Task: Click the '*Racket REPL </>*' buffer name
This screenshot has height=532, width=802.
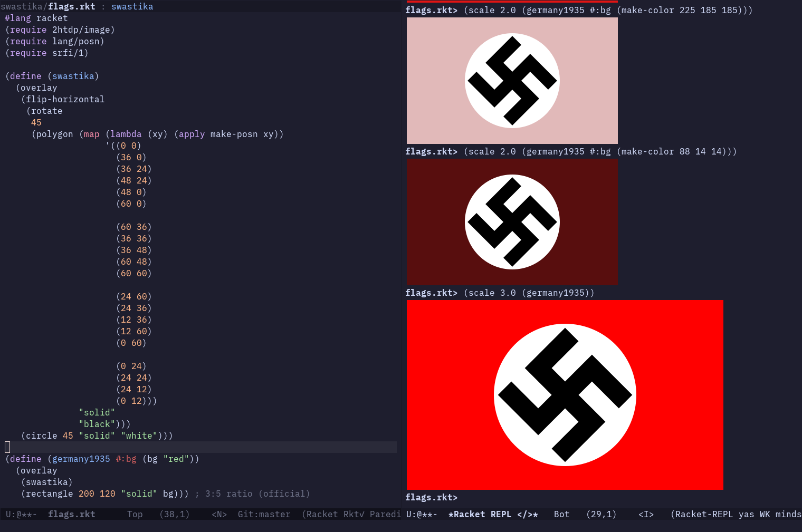Action: pos(493,514)
